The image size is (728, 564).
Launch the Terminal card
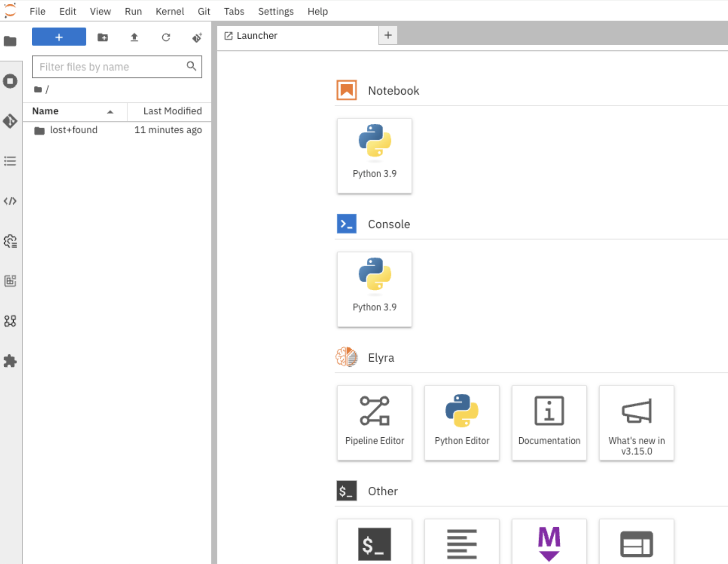click(x=374, y=542)
